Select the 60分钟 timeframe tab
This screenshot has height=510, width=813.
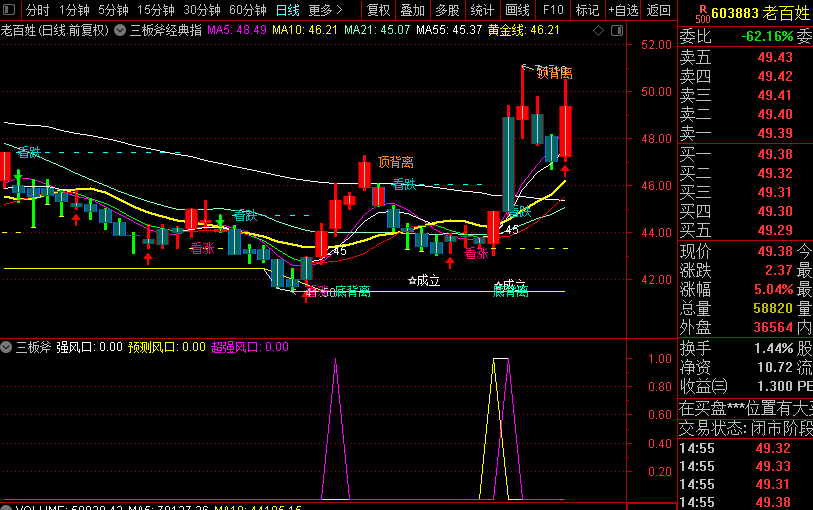click(247, 10)
